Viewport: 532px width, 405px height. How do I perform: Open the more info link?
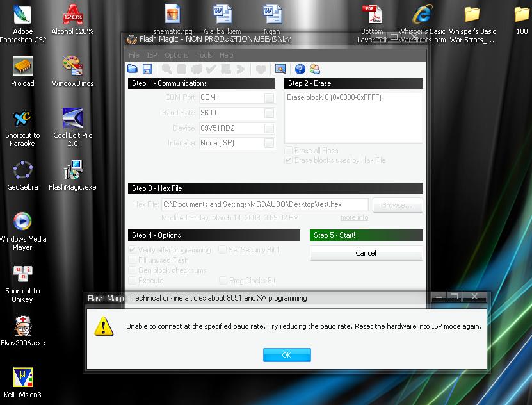tap(354, 217)
